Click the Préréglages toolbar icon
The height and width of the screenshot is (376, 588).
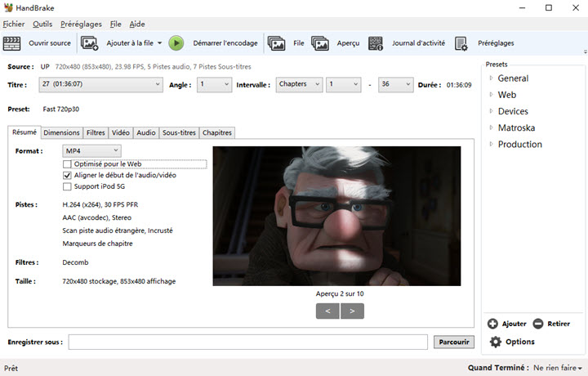click(x=461, y=43)
